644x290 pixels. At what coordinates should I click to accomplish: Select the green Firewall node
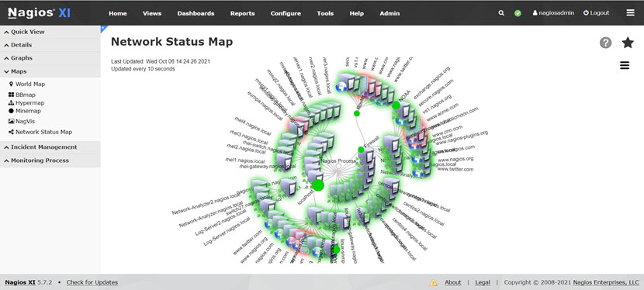pyautogui.click(x=361, y=150)
